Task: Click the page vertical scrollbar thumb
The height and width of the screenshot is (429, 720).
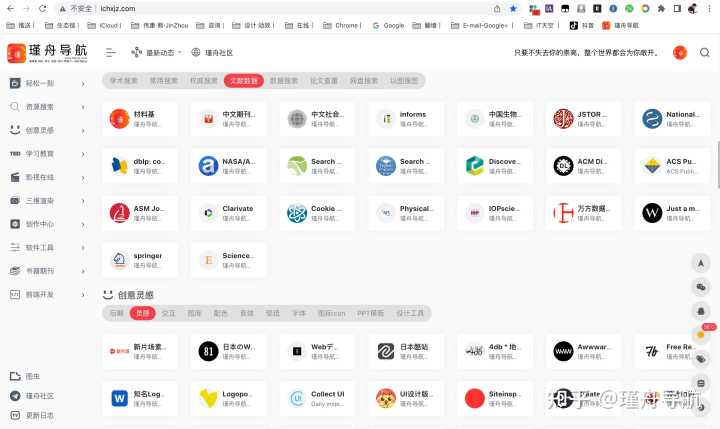Action: (718, 164)
